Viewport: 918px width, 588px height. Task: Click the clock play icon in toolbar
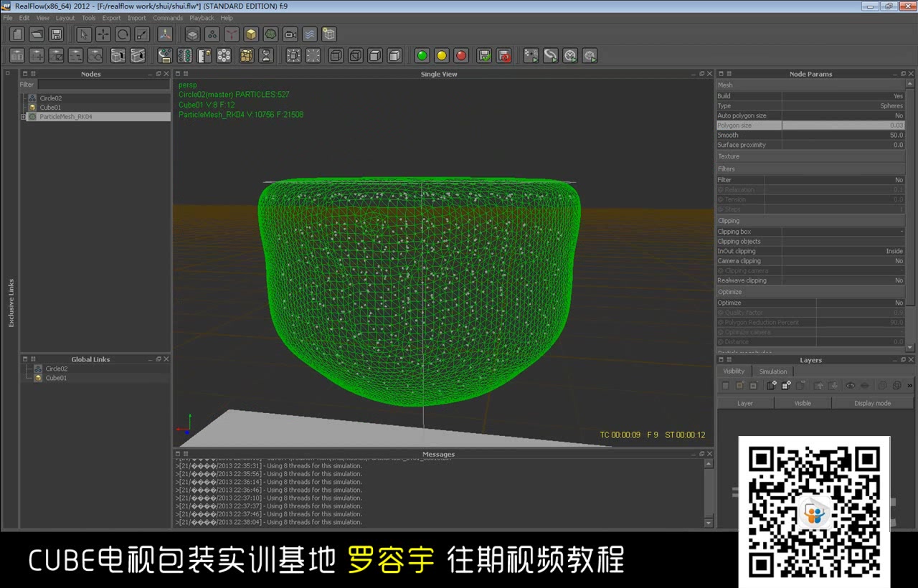click(x=570, y=56)
